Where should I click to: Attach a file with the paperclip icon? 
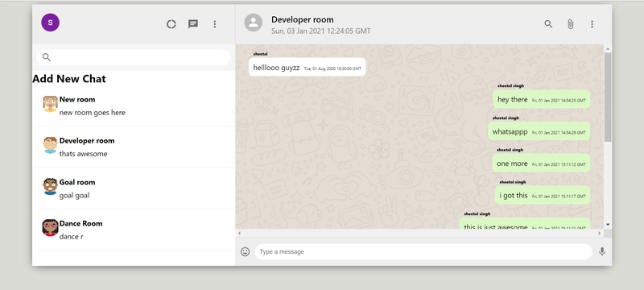pos(570,24)
